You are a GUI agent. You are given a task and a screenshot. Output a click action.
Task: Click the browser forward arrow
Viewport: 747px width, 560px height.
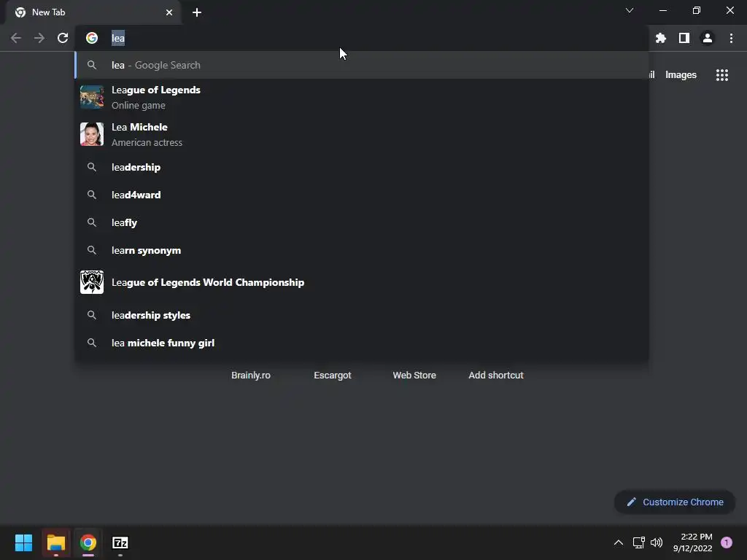(39, 38)
